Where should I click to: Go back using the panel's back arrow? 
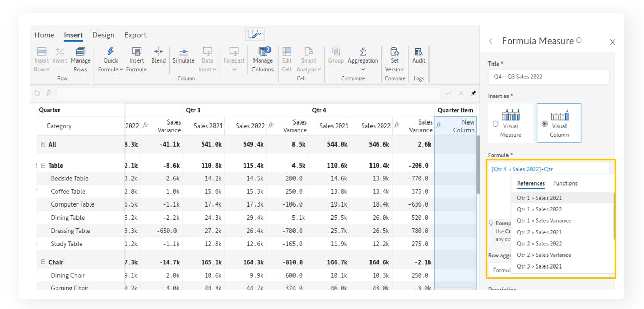(491, 41)
